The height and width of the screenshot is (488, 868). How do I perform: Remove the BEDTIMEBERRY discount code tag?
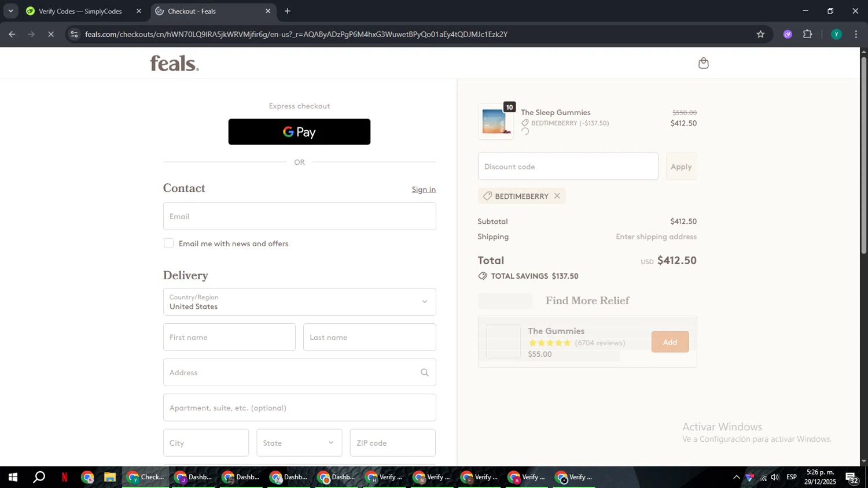pyautogui.click(x=557, y=196)
